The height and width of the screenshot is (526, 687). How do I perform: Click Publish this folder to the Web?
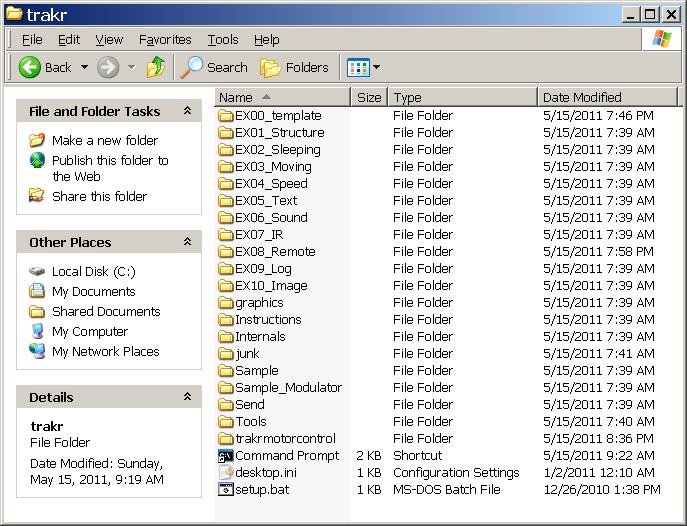click(110, 168)
